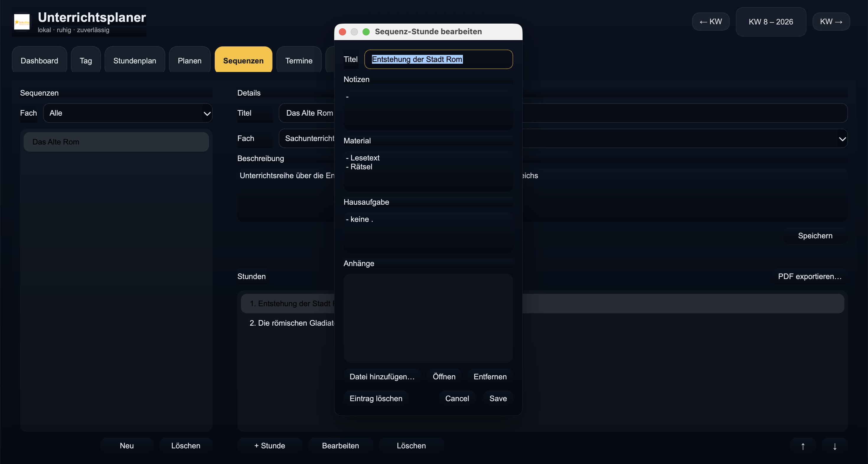868x464 pixels.
Task: Switch to the Dashboard tab
Action: point(40,60)
